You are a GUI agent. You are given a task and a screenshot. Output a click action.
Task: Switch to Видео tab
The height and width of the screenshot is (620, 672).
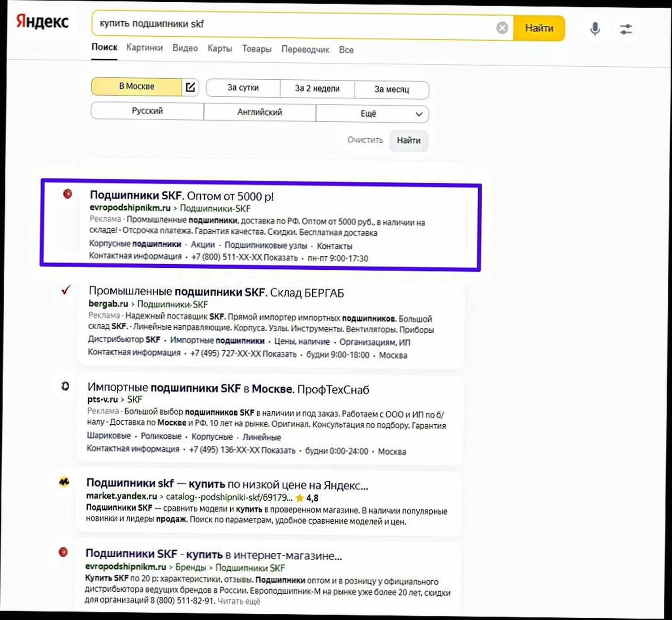tap(185, 48)
